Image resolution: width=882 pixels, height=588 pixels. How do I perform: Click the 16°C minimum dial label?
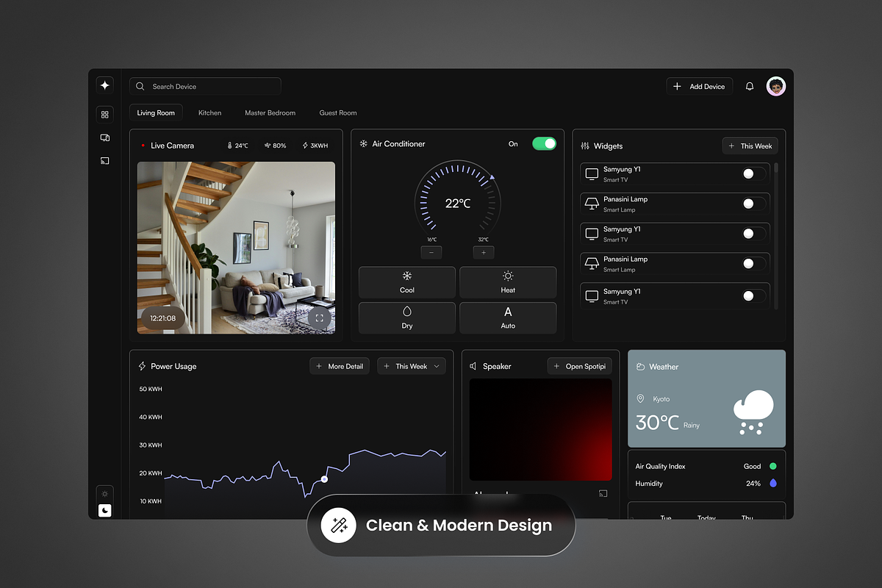tap(431, 240)
